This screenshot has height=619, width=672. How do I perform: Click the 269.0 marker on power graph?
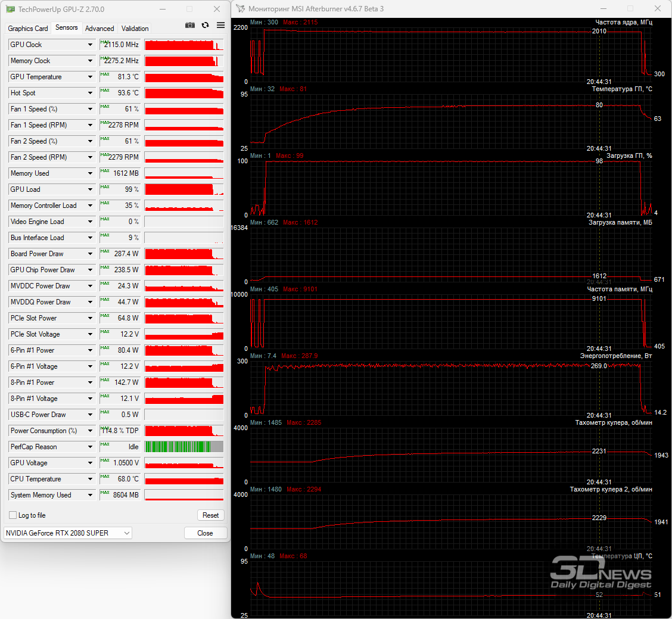pyautogui.click(x=599, y=366)
